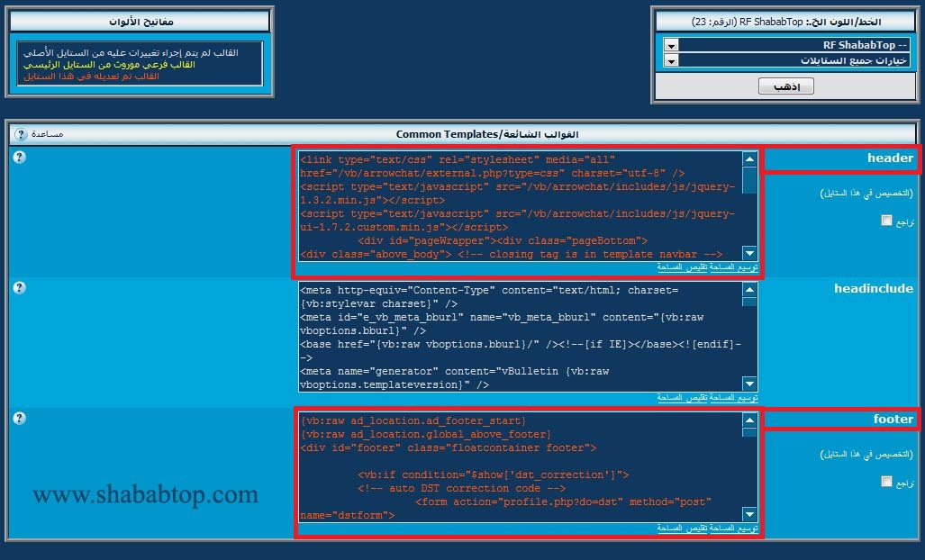The width and height of the screenshot is (925, 560).
Task: Open help for the headinclude template row
Action: (x=20, y=287)
